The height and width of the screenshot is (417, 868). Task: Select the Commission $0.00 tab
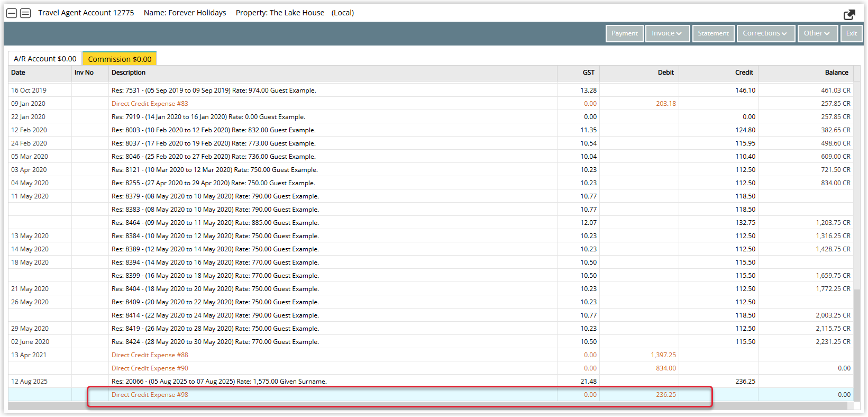120,59
